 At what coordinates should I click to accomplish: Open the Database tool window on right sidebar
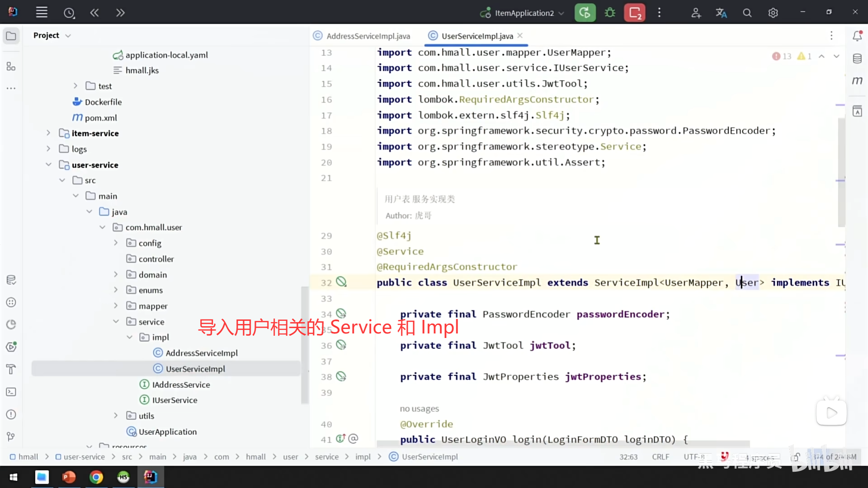tap(857, 59)
